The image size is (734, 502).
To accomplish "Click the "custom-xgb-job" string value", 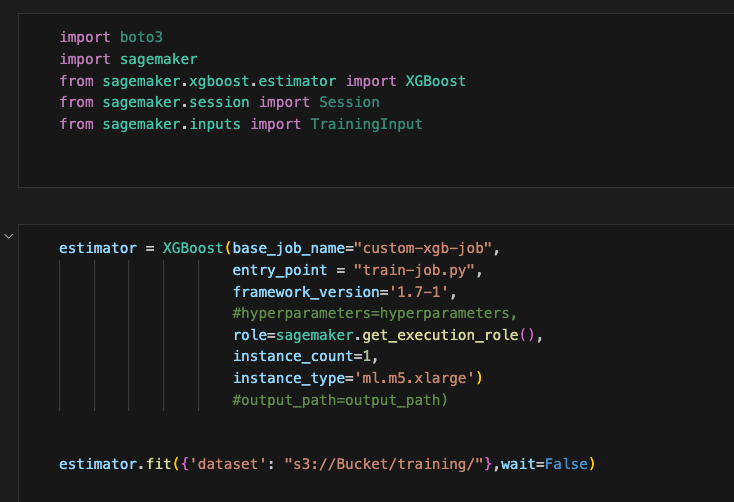I will [426, 247].
